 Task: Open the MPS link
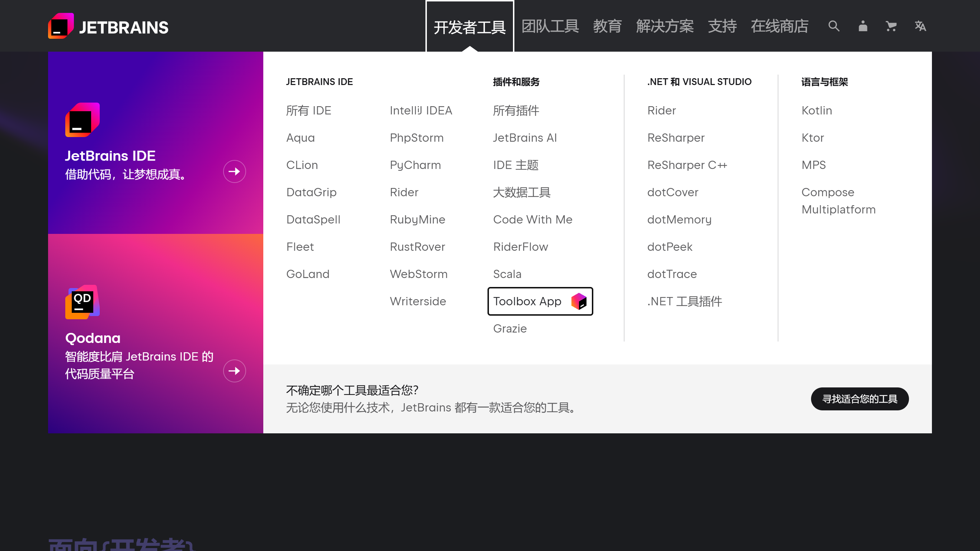click(813, 165)
